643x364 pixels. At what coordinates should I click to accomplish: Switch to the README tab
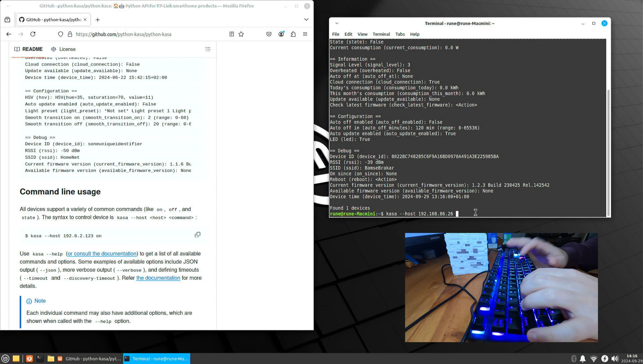click(29, 49)
